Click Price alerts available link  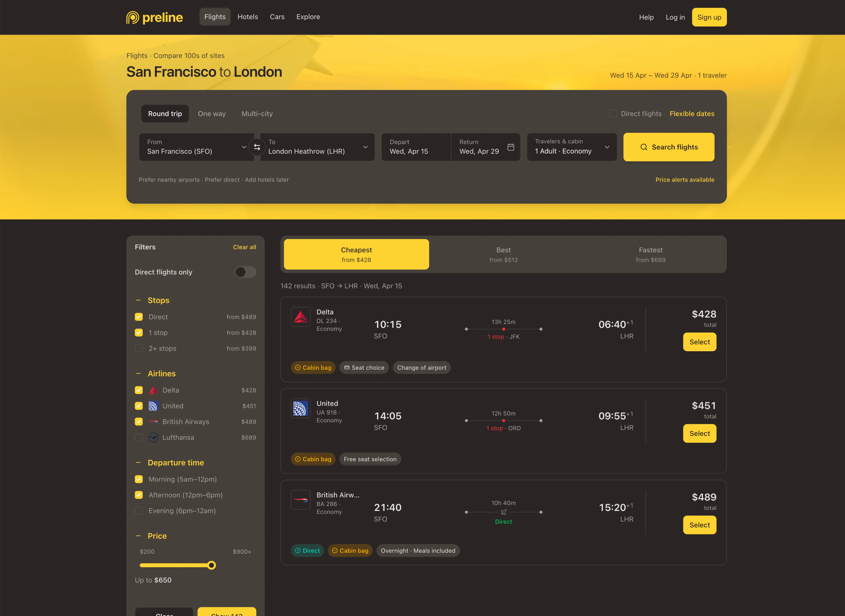click(685, 180)
